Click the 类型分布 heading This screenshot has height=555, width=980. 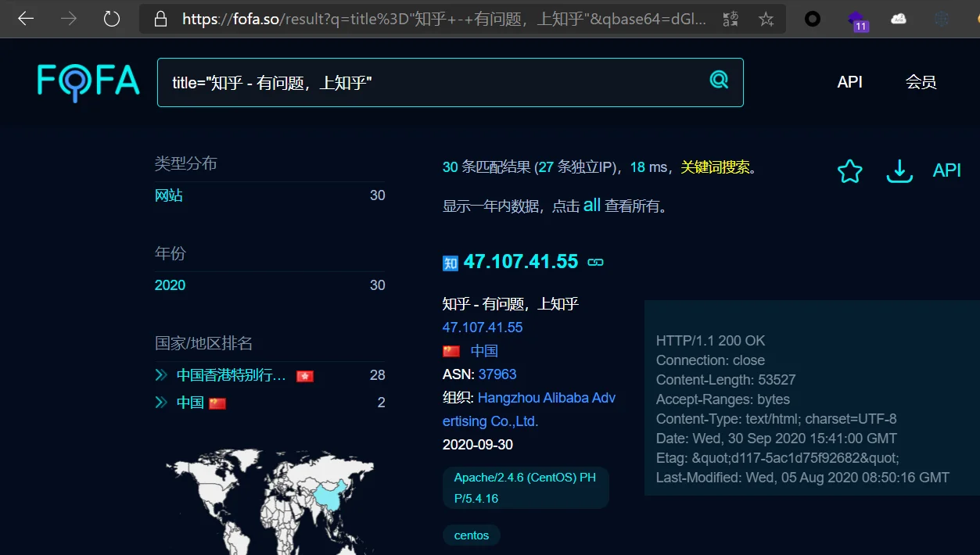click(x=186, y=163)
